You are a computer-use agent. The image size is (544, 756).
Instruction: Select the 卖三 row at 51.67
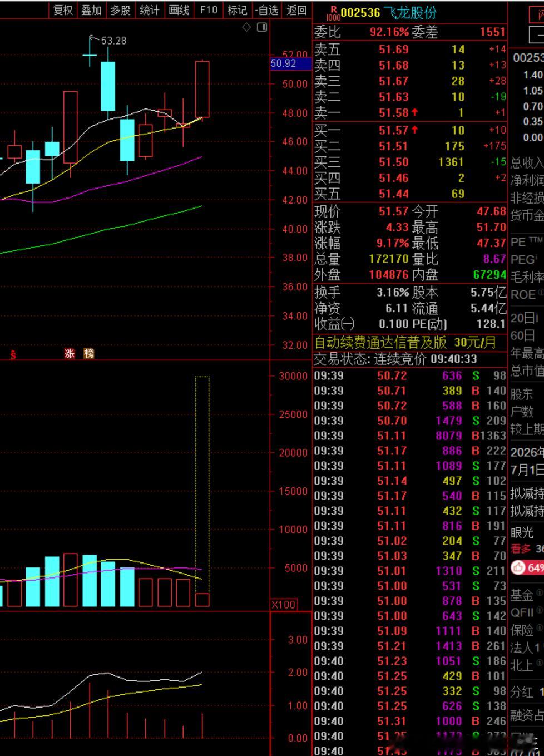(x=411, y=81)
